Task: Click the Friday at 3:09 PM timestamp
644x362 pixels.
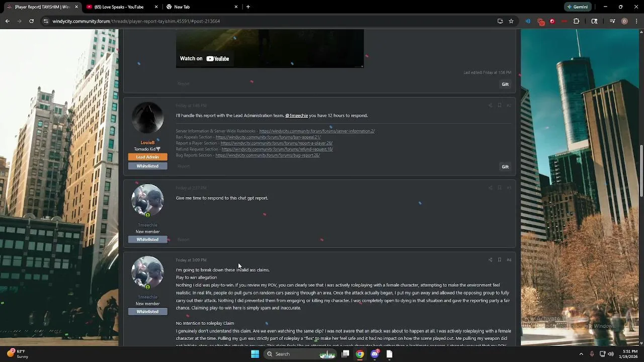Action: point(191,260)
